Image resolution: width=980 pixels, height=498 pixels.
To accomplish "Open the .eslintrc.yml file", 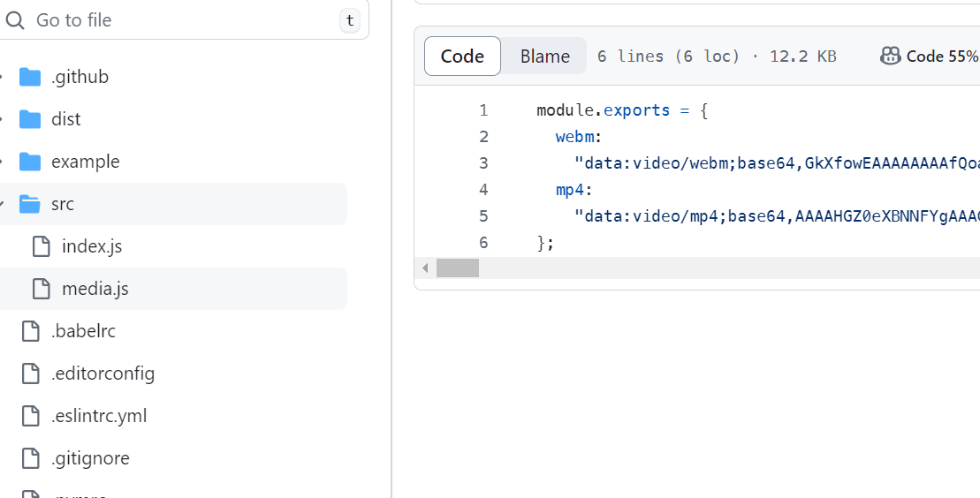I will (x=99, y=416).
